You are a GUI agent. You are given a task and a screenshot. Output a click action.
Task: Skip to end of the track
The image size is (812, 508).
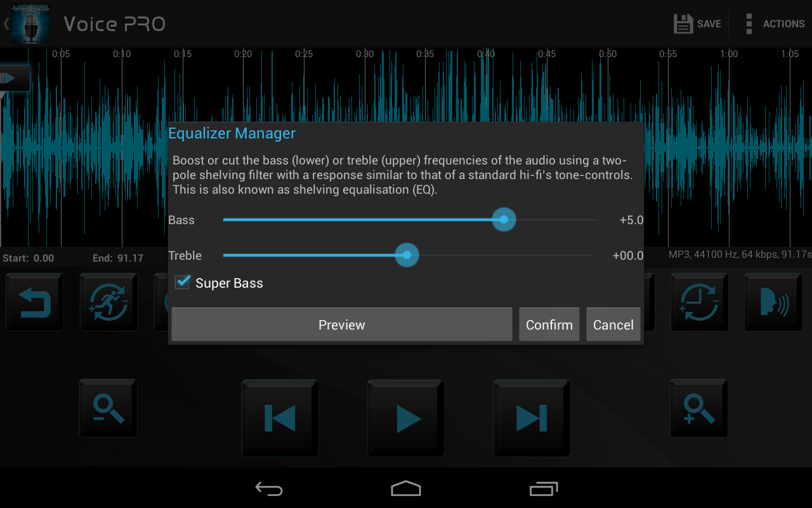(532, 418)
